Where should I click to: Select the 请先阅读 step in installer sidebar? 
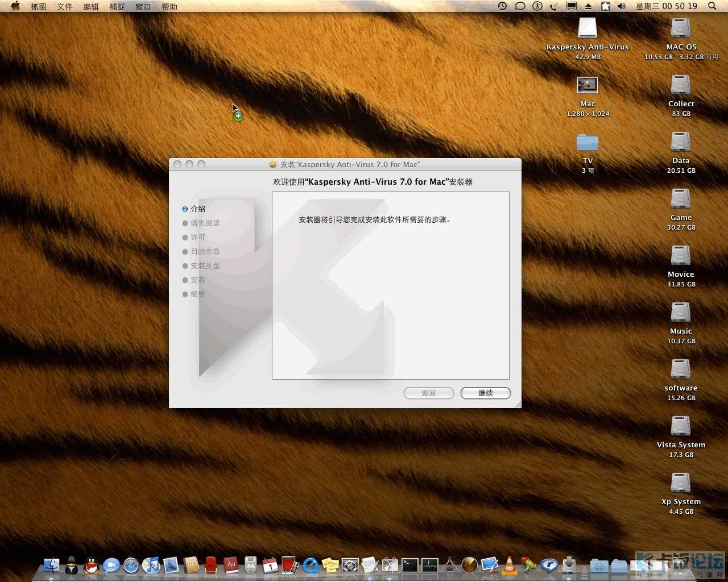pyautogui.click(x=201, y=223)
